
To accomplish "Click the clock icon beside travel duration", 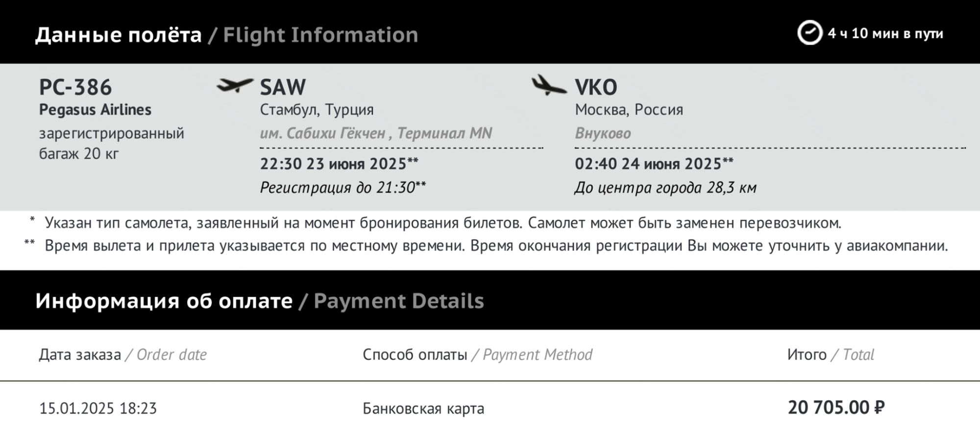I will pyautogui.click(x=809, y=33).
